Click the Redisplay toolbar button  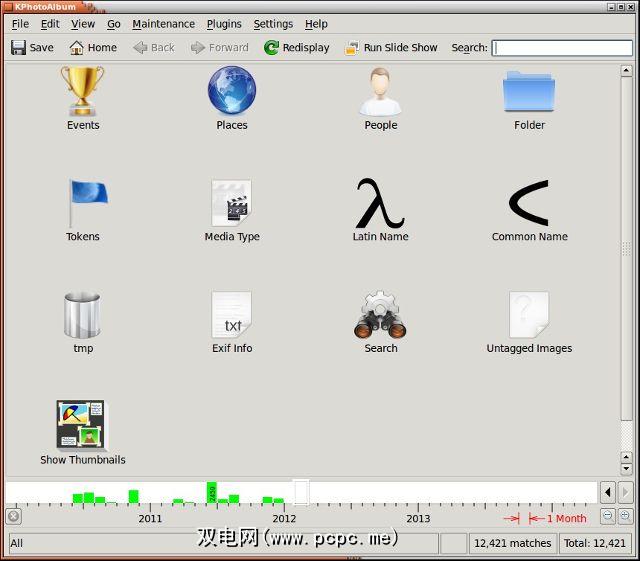pyautogui.click(x=297, y=48)
